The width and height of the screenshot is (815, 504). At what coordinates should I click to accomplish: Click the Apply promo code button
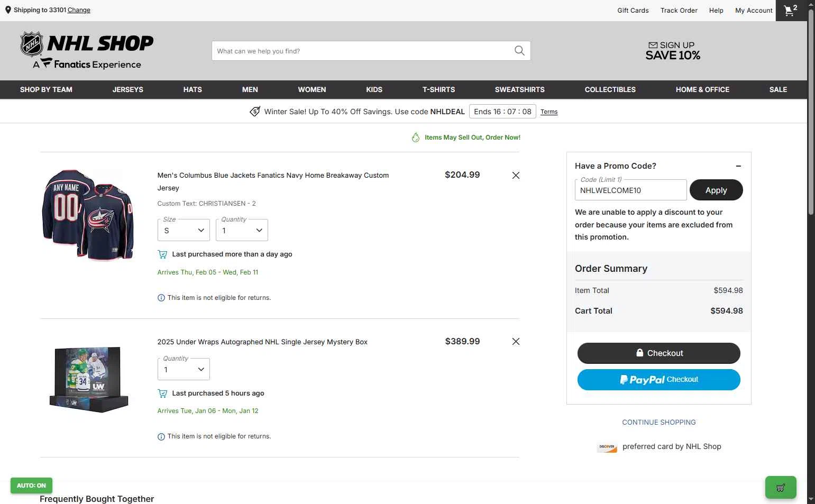[716, 190]
